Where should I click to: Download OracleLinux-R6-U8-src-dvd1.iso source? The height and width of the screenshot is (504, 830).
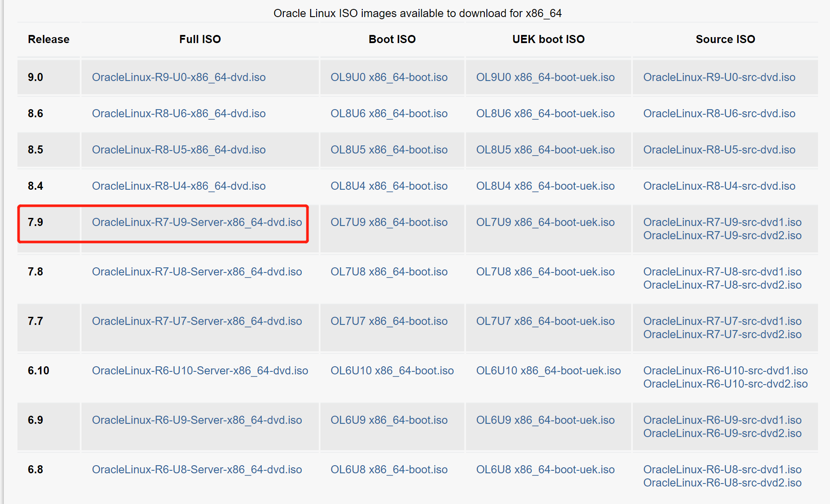(722, 469)
